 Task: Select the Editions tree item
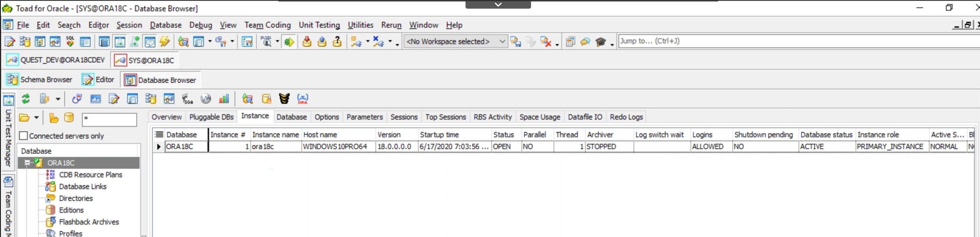pyautogui.click(x=71, y=210)
